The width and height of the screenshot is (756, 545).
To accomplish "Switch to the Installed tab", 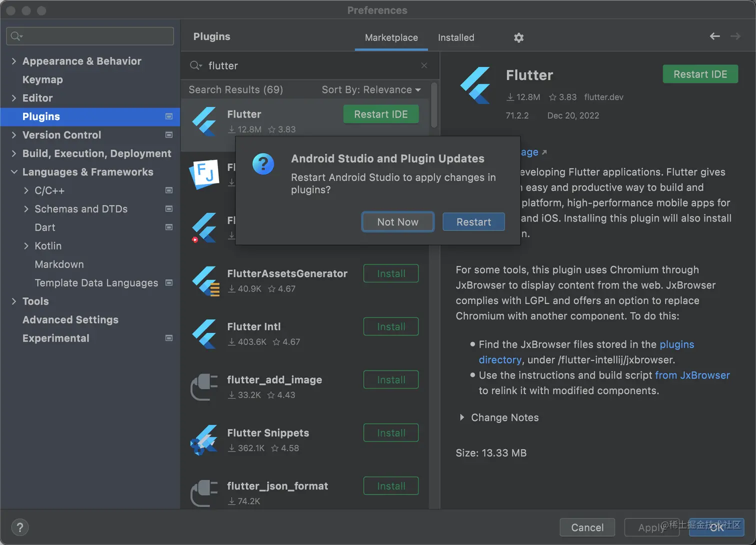I will click(x=456, y=37).
